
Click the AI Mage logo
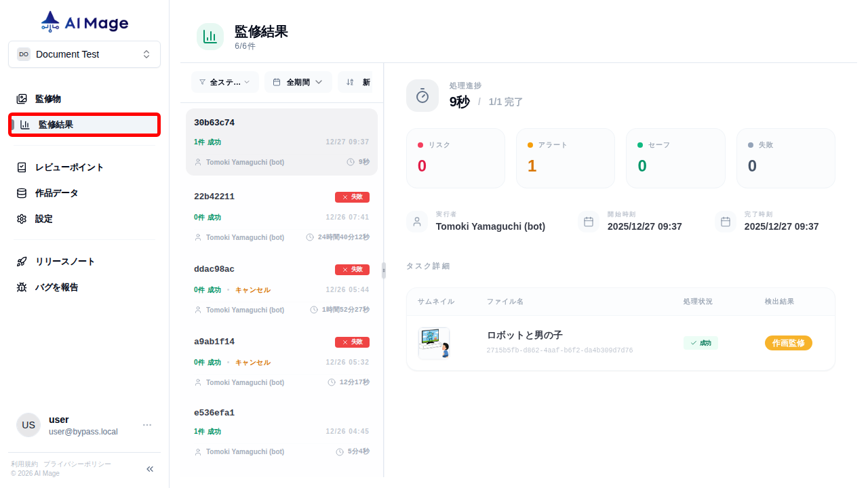point(84,21)
